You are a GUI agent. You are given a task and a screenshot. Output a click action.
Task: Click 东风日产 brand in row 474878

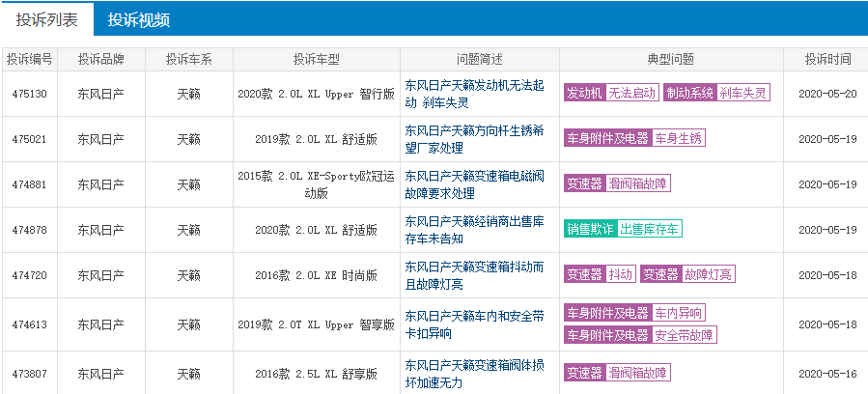(x=100, y=230)
